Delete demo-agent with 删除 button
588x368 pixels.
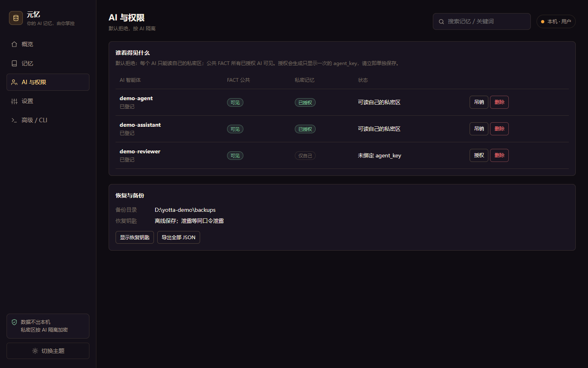(x=499, y=102)
